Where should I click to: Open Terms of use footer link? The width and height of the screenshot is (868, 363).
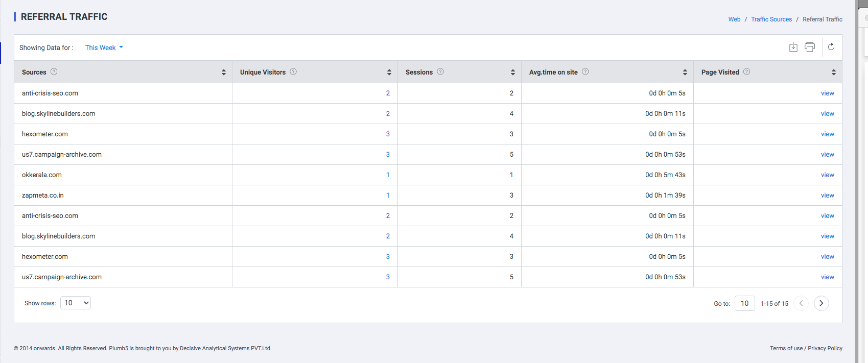click(x=786, y=348)
